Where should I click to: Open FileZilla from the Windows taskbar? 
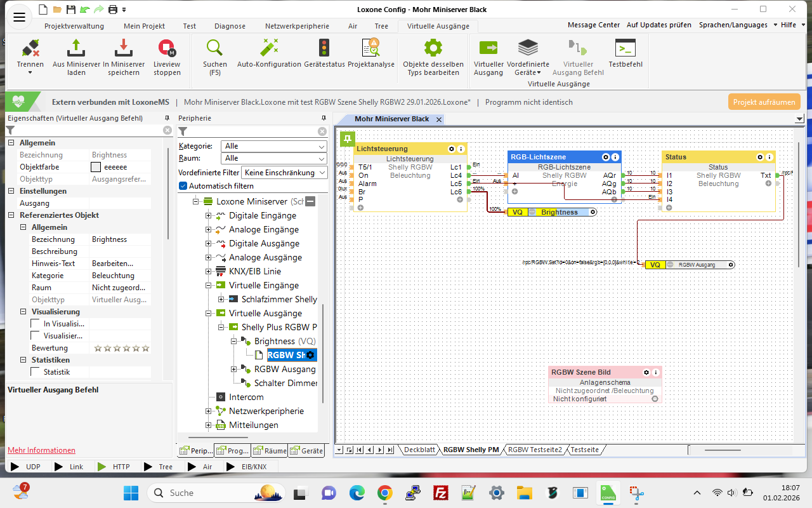pos(440,493)
